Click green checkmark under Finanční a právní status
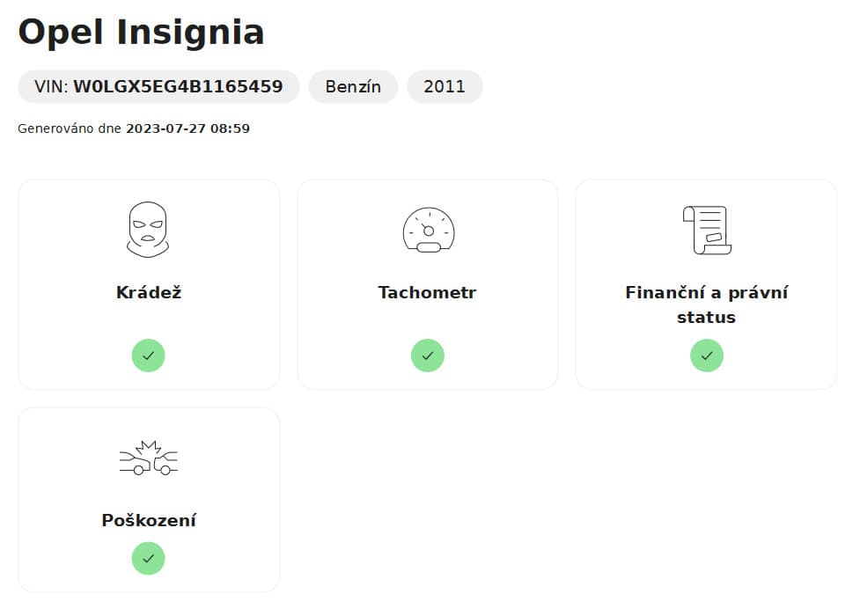The width and height of the screenshot is (860, 616). (x=706, y=356)
